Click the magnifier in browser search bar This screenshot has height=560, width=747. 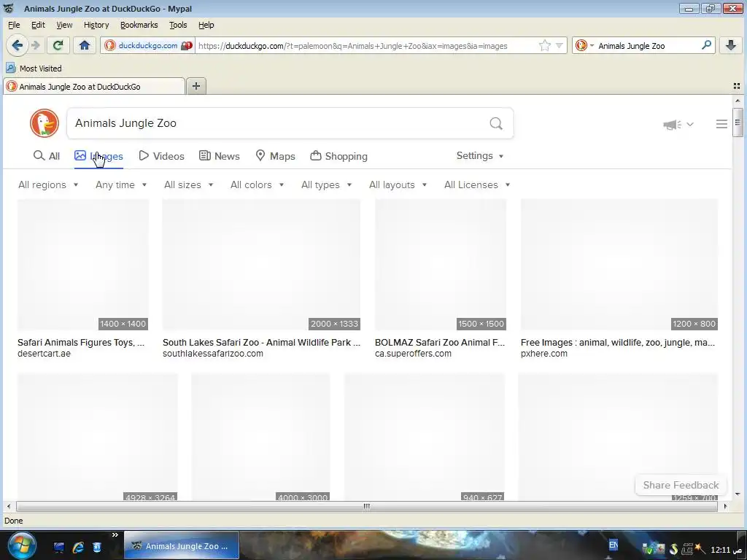pyautogui.click(x=706, y=45)
